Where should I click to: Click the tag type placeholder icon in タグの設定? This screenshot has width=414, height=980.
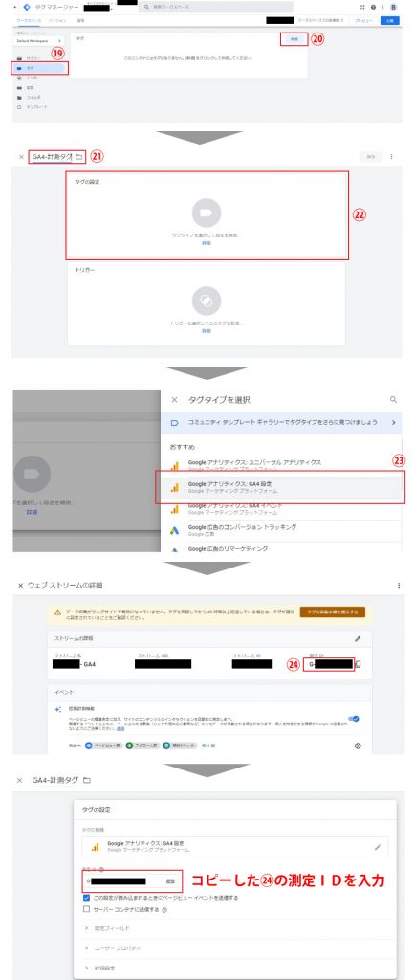[207, 213]
